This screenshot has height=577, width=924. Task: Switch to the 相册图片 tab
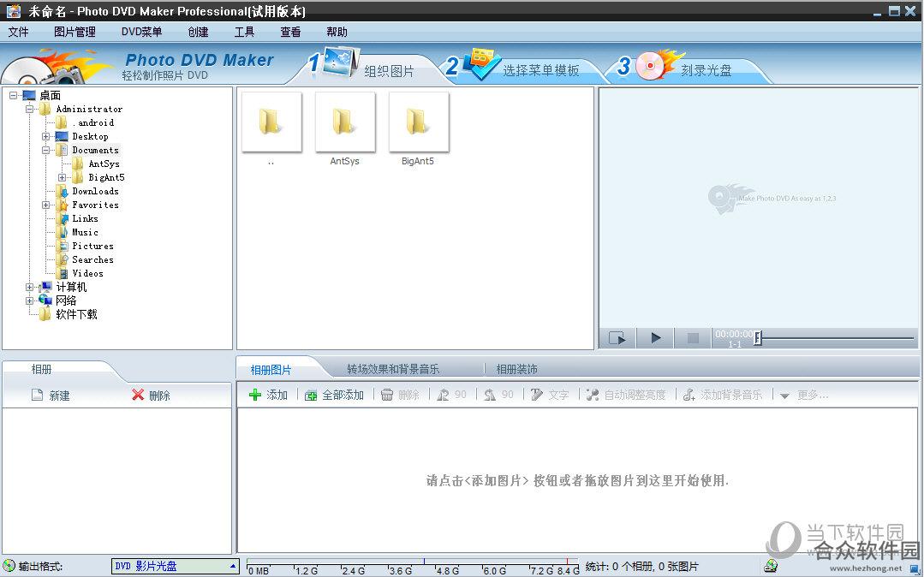tap(271, 370)
